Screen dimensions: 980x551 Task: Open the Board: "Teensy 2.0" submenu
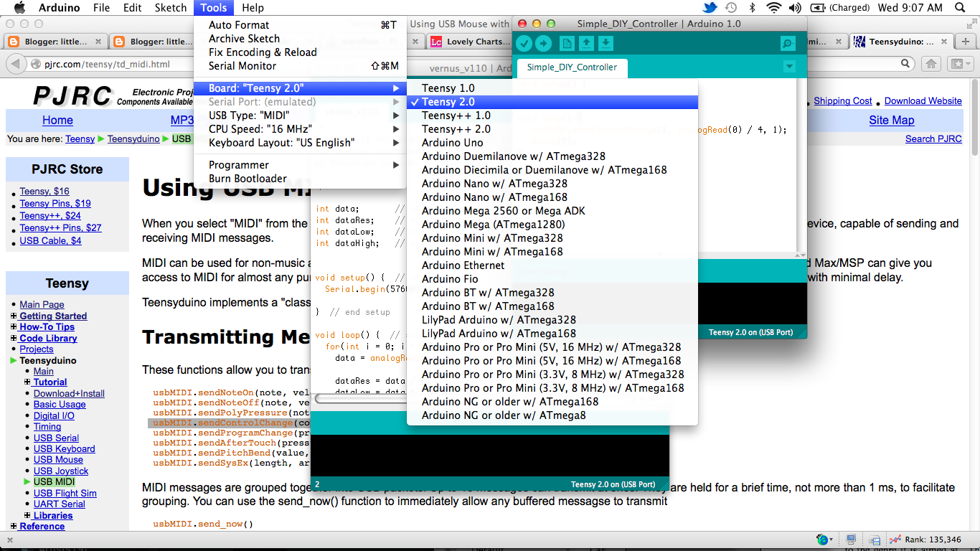[x=300, y=88]
